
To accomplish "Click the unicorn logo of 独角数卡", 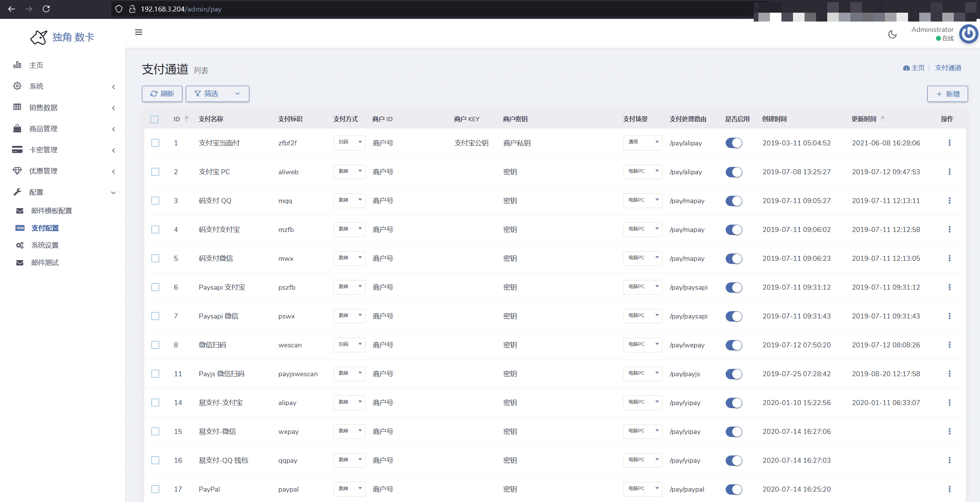I will [x=39, y=37].
